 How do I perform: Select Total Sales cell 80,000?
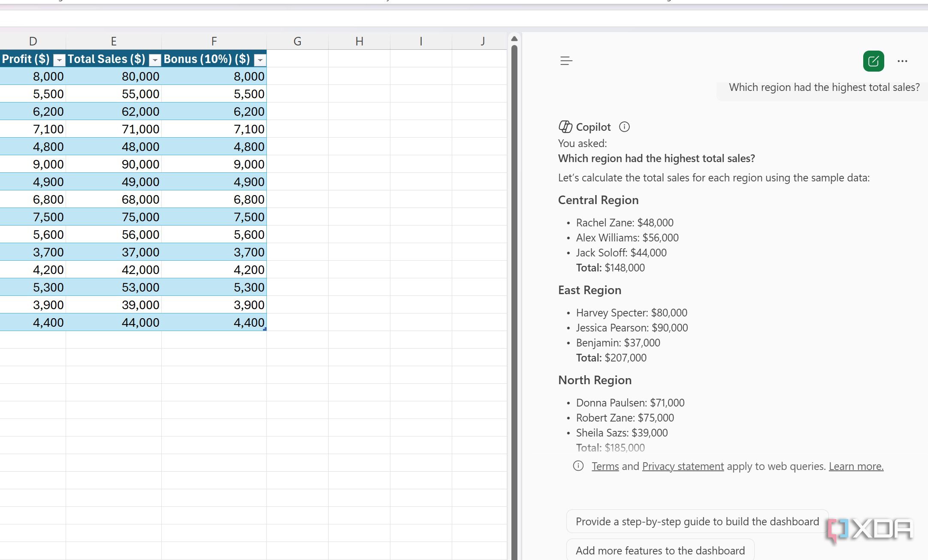tap(114, 76)
